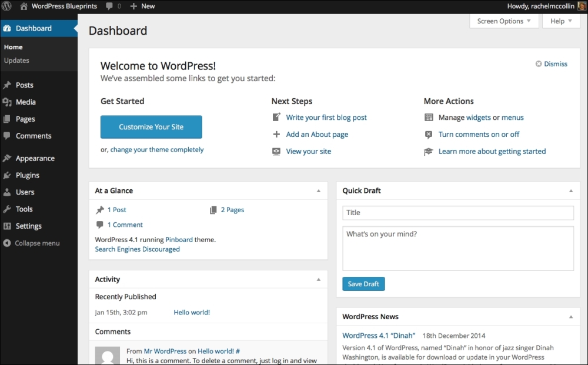Viewport: 588px width, 365px height.
Task: Click the menus link under More Actions
Action: [x=513, y=118]
